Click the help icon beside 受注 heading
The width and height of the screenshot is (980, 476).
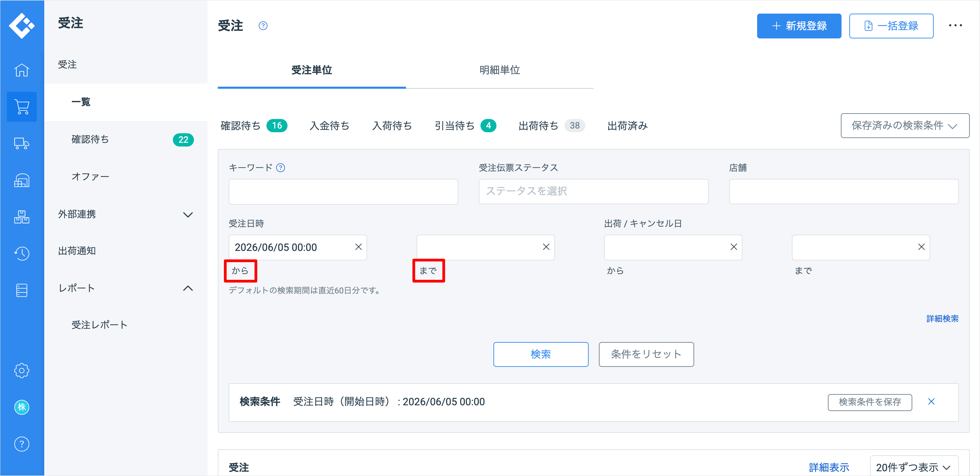[x=263, y=26]
